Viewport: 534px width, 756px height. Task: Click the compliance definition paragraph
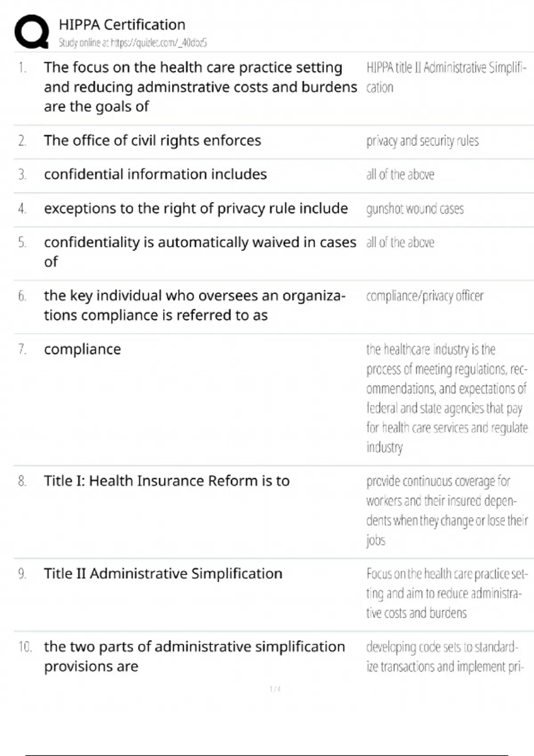tap(447, 398)
